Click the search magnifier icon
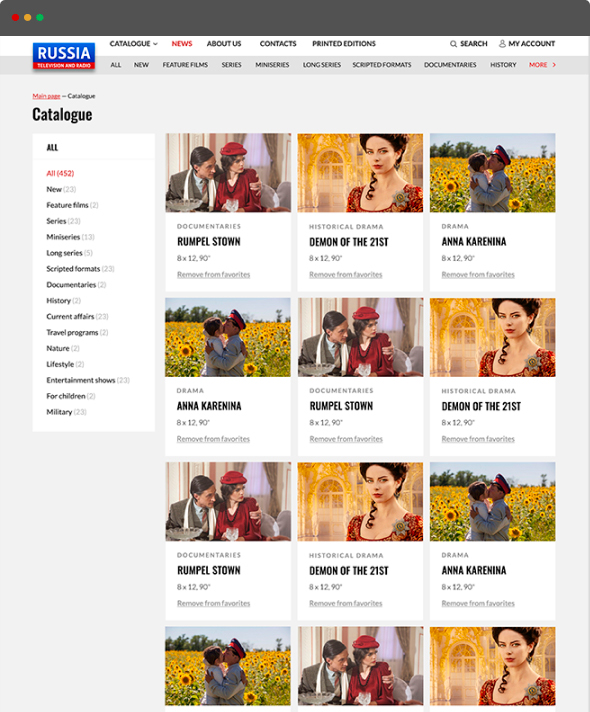 coord(453,44)
